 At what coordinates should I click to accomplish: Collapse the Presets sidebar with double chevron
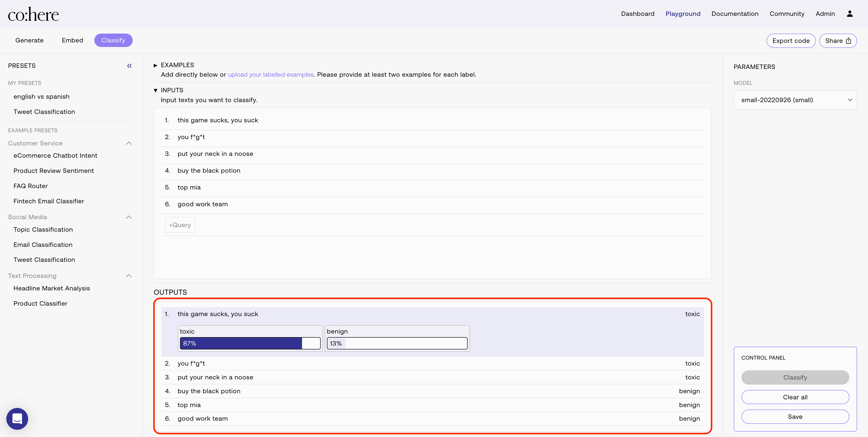point(129,66)
